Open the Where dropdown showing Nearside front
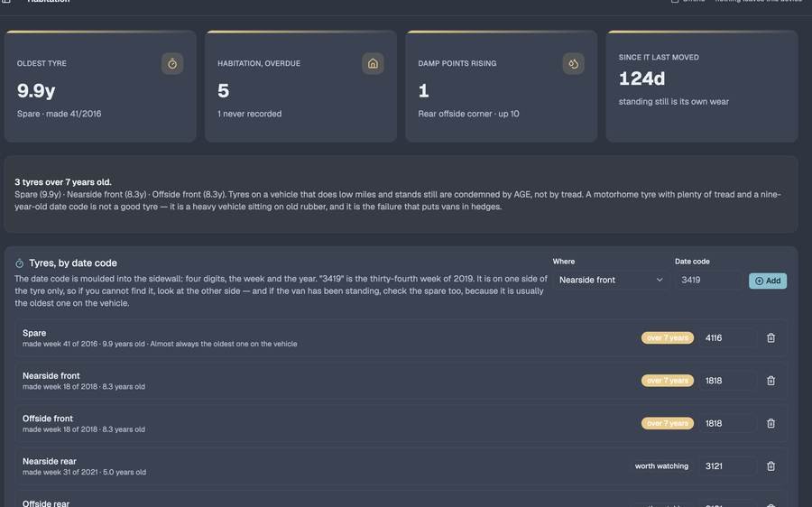This screenshot has width=812, height=507. pos(611,280)
